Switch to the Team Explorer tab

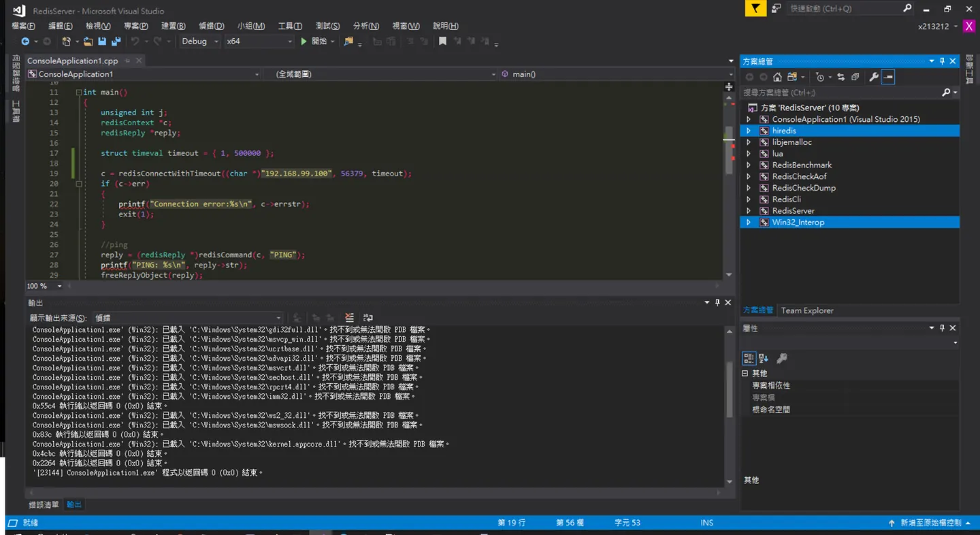click(807, 310)
